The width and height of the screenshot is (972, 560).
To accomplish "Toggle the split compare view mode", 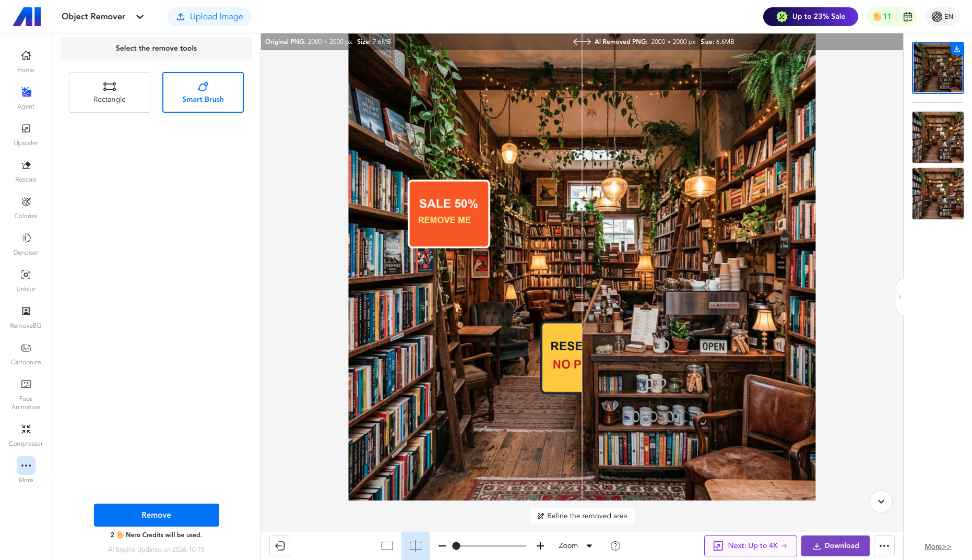I will click(x=416, y=546).
